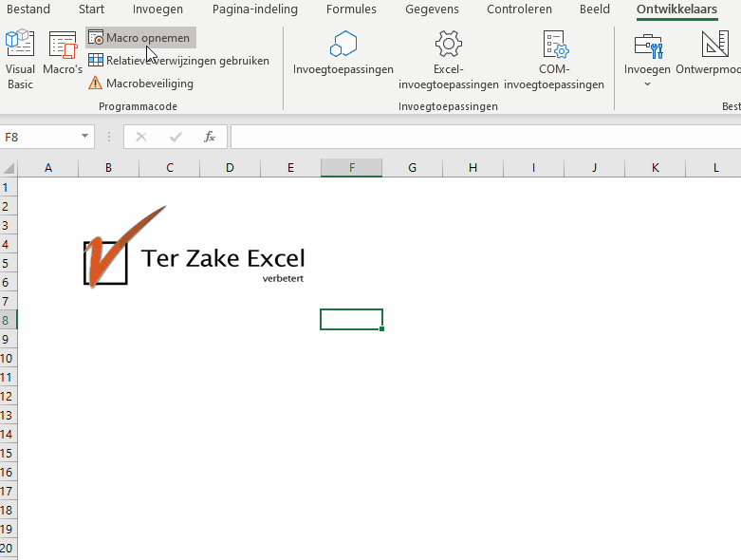Select column A header
This screenshot has height=560, width=741.
(47, 168)
